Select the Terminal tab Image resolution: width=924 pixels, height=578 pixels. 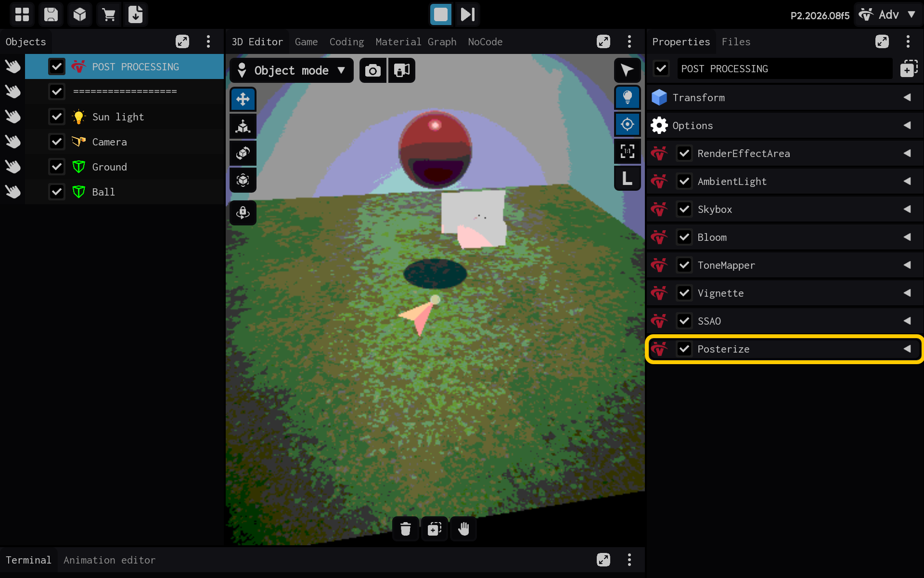pyautogui.click(x=28, y=560)
